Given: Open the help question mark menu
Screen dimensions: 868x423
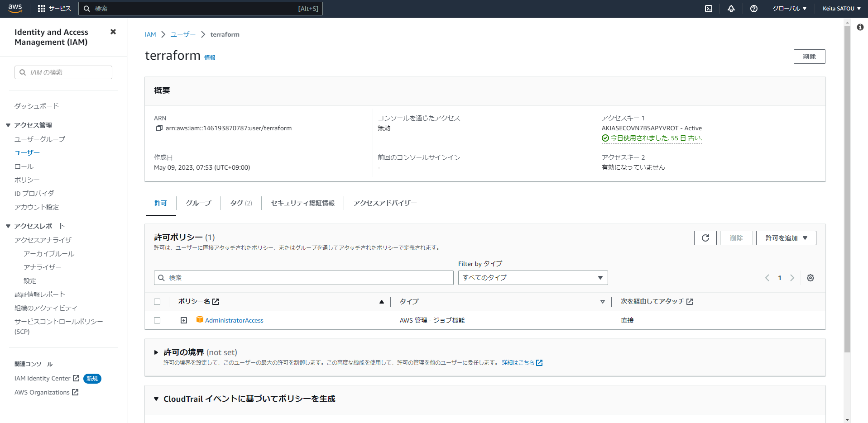Looking at the screenshot, I should click(x=754, y=9).
